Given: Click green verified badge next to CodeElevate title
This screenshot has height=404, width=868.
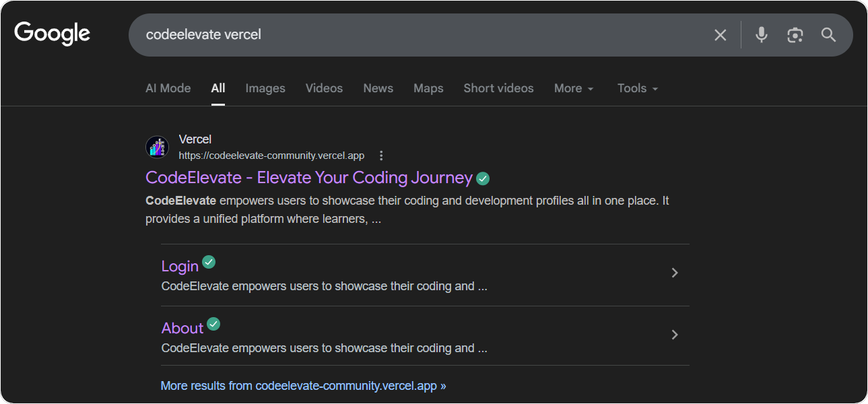Looking at the screenshot, I should 483,178.
